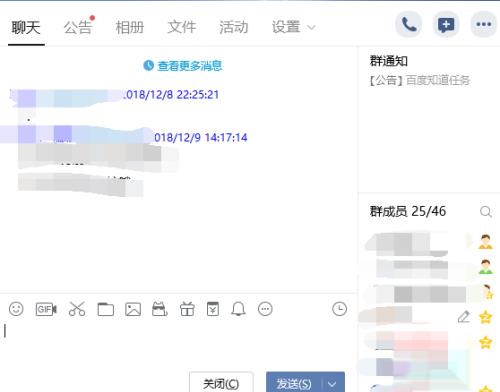This screenshot has height=392, width=500.
Task: Click the gift box icon
Action: [x=187, y=309]
